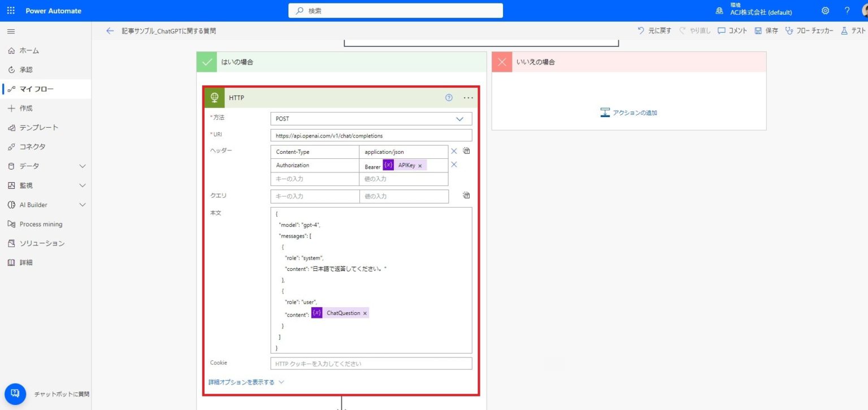Switch queries to text mode icon
This screenshot has height=410, width=868.
[466, 196]
